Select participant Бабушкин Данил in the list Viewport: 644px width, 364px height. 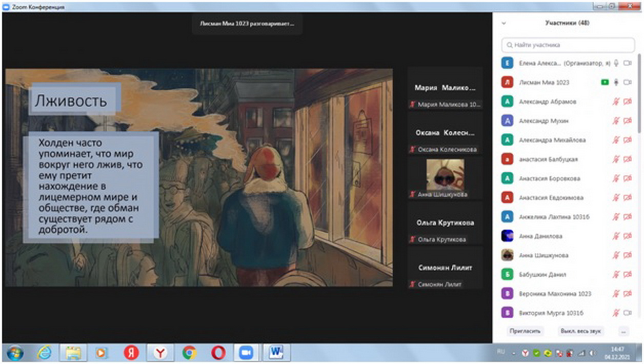(x=568, y=274)
